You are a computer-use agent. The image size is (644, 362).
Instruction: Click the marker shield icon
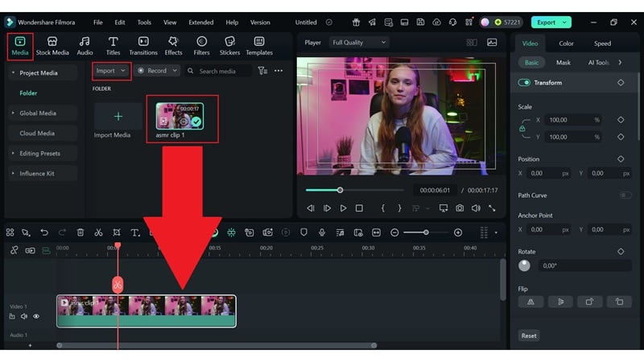(x=303, y=232)
